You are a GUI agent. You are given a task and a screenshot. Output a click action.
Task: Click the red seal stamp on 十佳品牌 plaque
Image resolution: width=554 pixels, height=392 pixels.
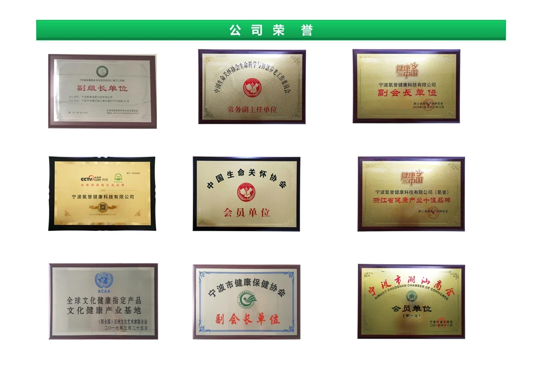click(x=433, y=212)
